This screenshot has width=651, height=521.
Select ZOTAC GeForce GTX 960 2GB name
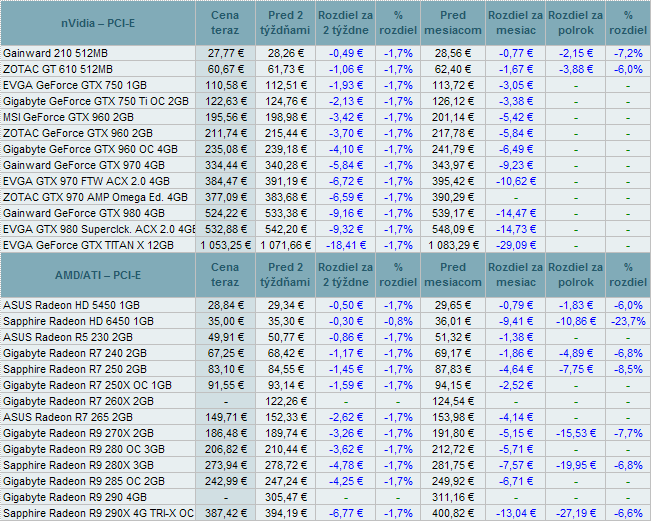click(x=78, y=133)
